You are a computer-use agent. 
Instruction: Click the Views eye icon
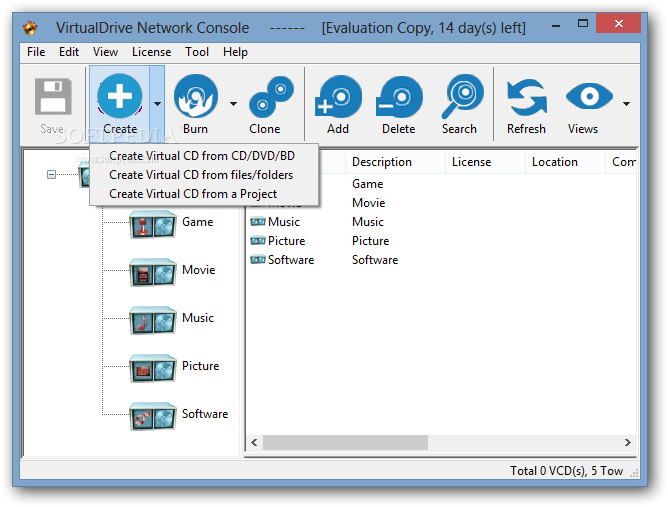tap(589, 96)
